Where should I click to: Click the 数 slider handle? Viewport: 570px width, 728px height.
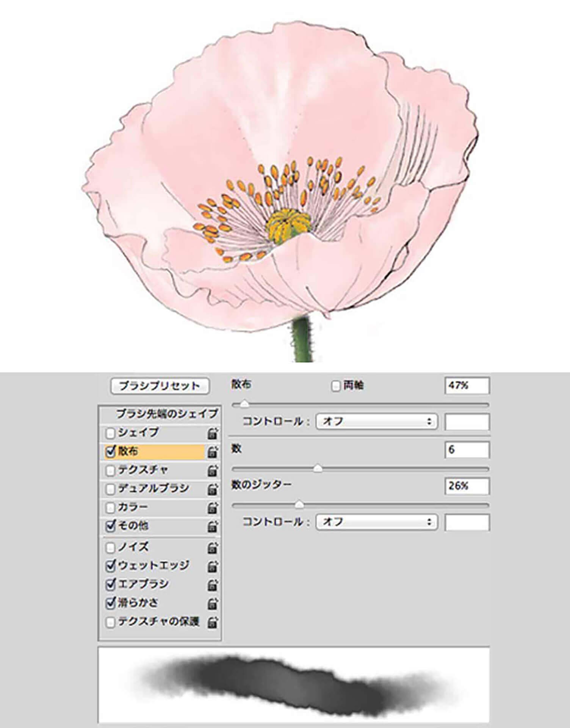(318, 469)
